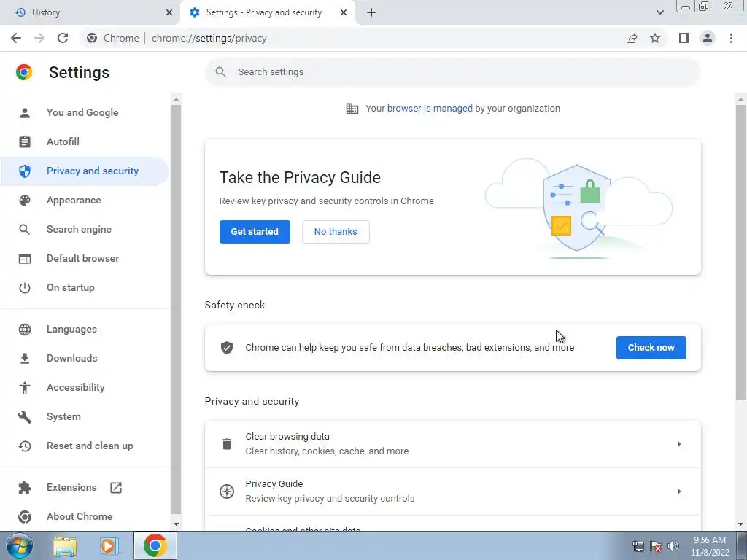747x560 pixels.
Task: Expand the Clear browsing data row arrow
Action: click(679, 444)
